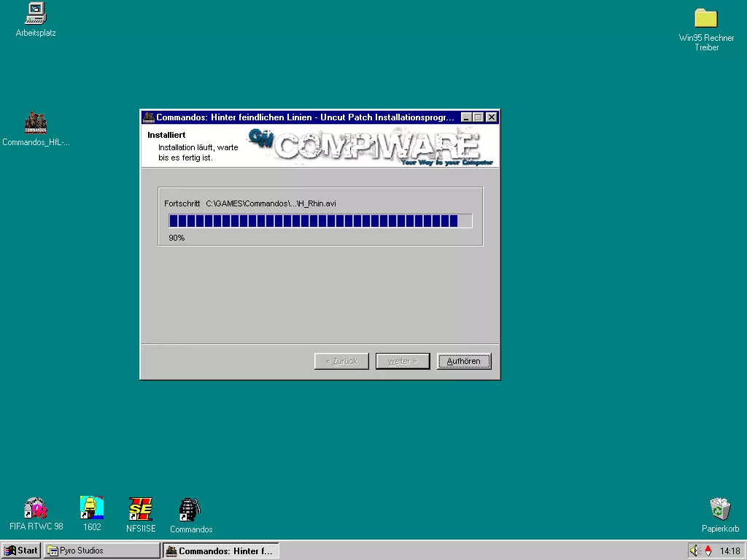Switch to Pyro Studios taskbar window

pos(102,551)
